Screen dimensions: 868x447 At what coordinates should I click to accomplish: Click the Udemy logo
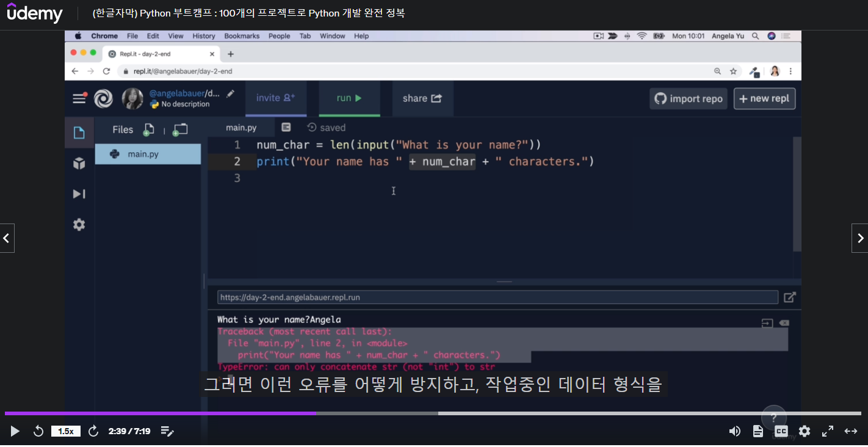[35, 12]
